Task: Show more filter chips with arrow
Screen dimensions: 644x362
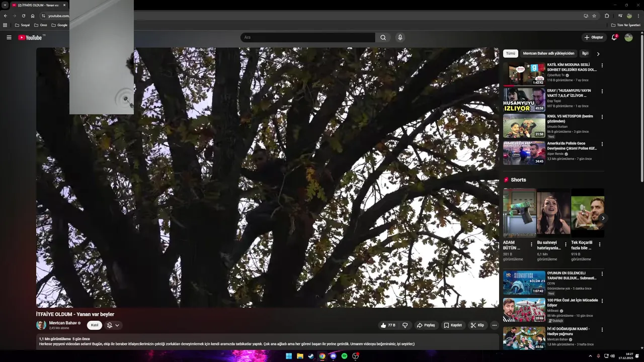Action: pos(598,54)
